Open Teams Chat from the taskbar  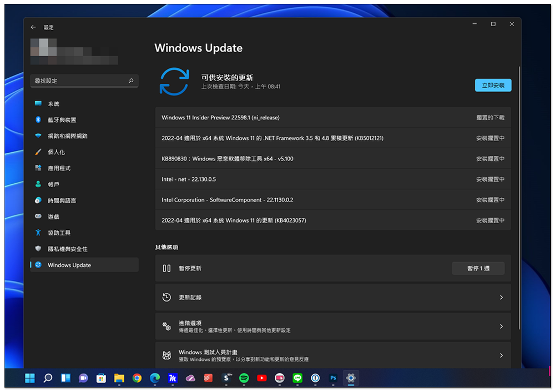pos(84,378)
